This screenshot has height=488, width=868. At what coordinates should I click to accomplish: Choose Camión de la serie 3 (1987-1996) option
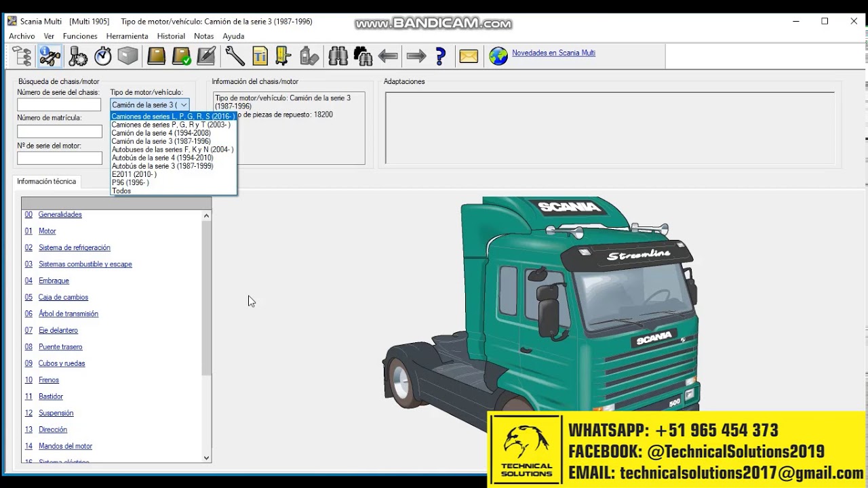click(173, 141)
